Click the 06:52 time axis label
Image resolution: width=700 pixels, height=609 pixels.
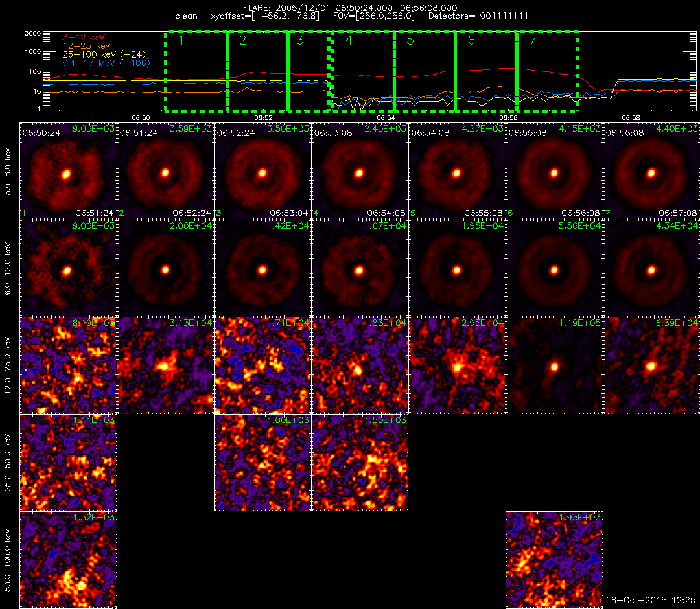point(263,118)
